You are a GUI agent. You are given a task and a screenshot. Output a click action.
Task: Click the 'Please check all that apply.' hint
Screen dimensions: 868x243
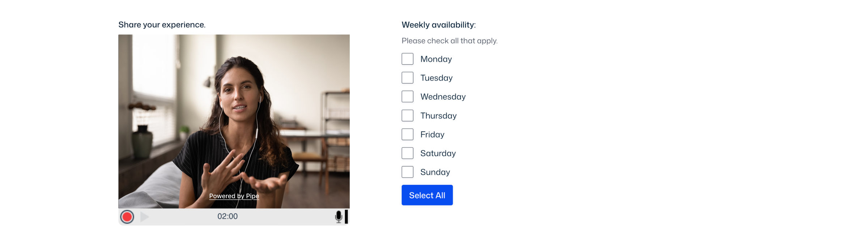tap(450, 41)
